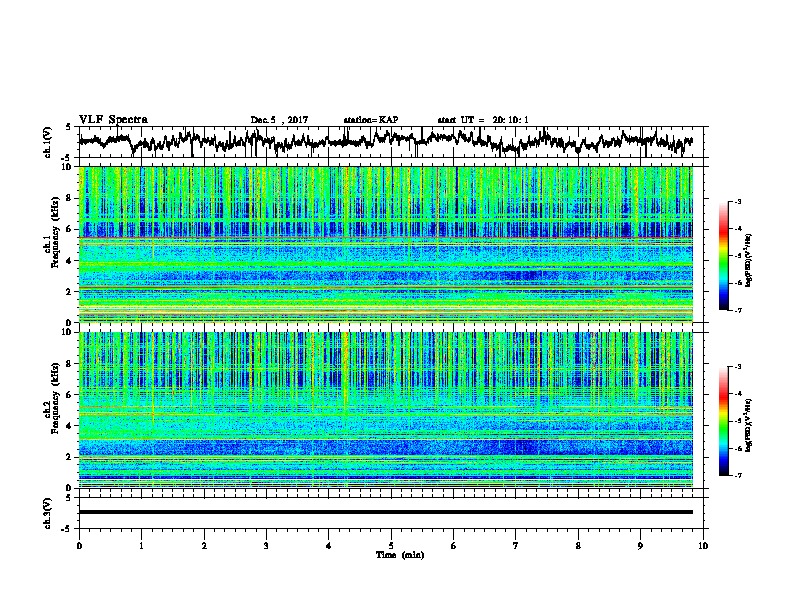The width and height of the screenshot is (792, 612).
Task: Click the log(PSD) unit label beside ch.1 color bar
Action: point(749,260)
